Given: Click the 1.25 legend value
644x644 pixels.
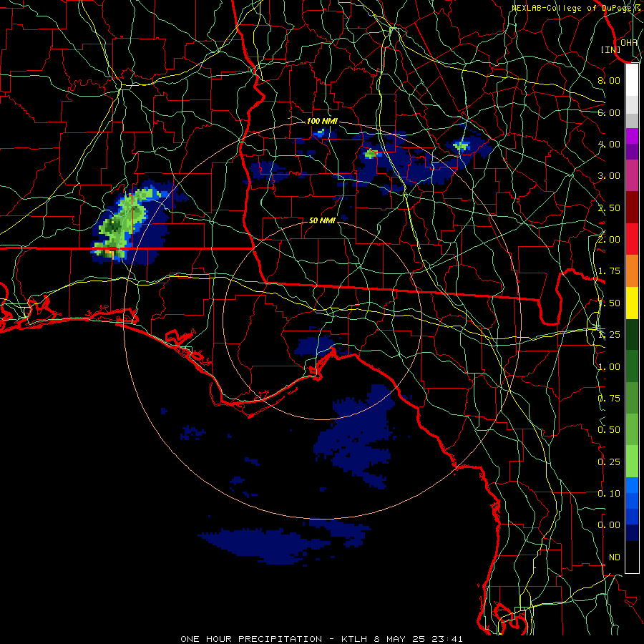Looking at the screenshot, I should pyautogui.click(x=609, y=335).
